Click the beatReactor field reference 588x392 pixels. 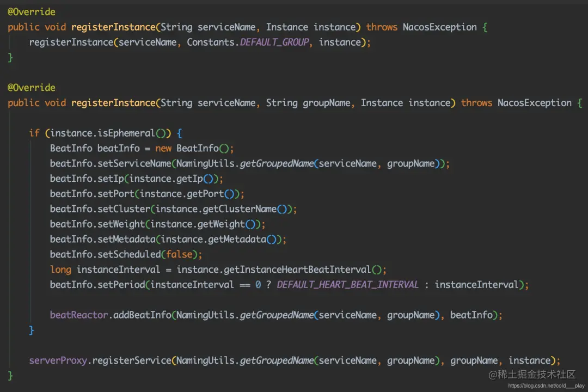pyautogui.click(x=79, y=315)
